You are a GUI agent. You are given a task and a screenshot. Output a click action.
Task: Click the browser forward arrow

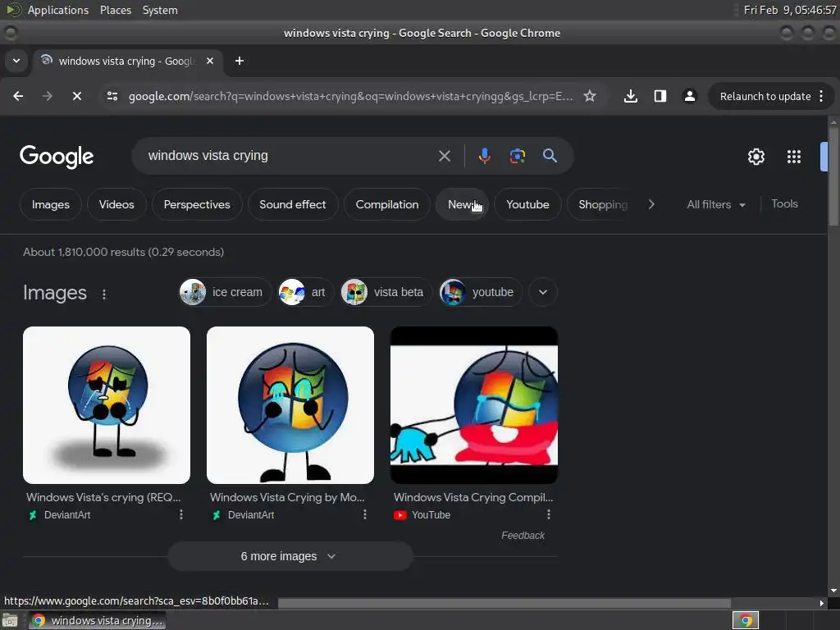[48, 96]
